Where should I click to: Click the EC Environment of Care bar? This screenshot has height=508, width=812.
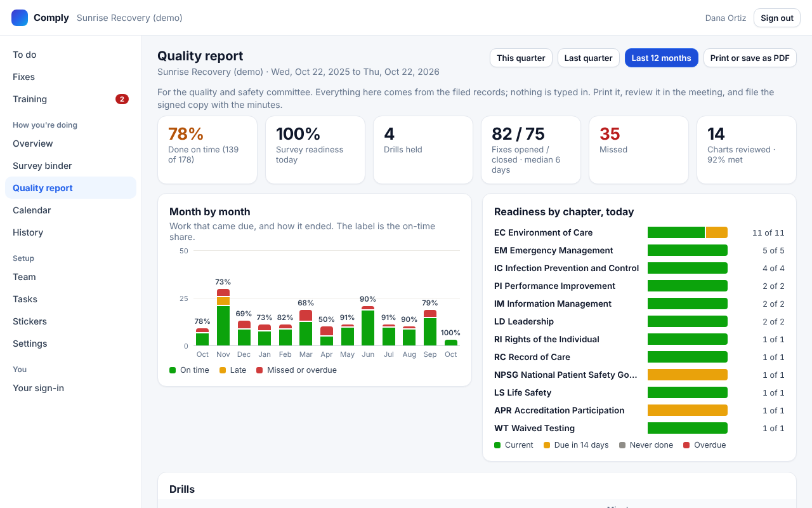(688, 232)
